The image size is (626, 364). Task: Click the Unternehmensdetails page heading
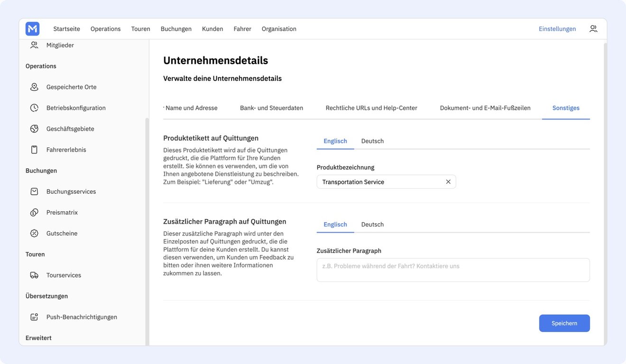pyautogui.click(x=216, y=61)
